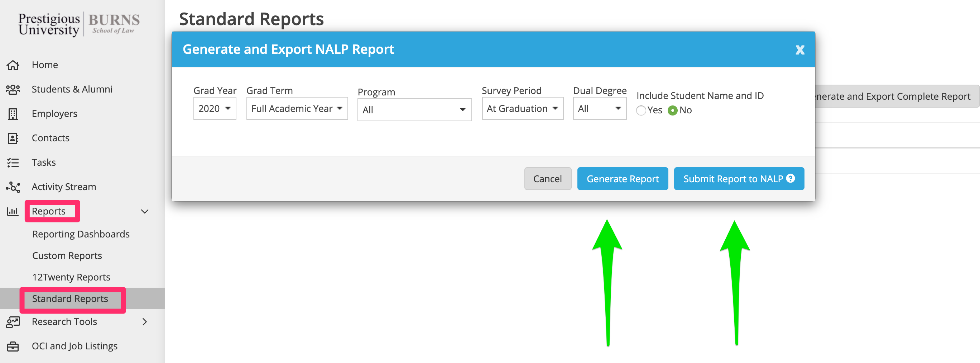
Task: Click the Home house icon in sidebar
Action: 13,65
